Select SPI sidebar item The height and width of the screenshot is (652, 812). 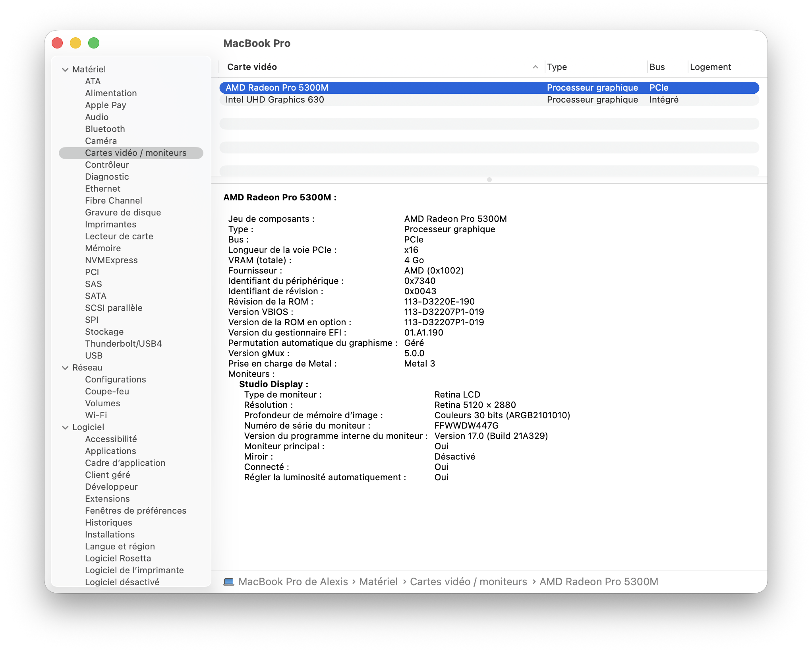click(x=91, y=320)
